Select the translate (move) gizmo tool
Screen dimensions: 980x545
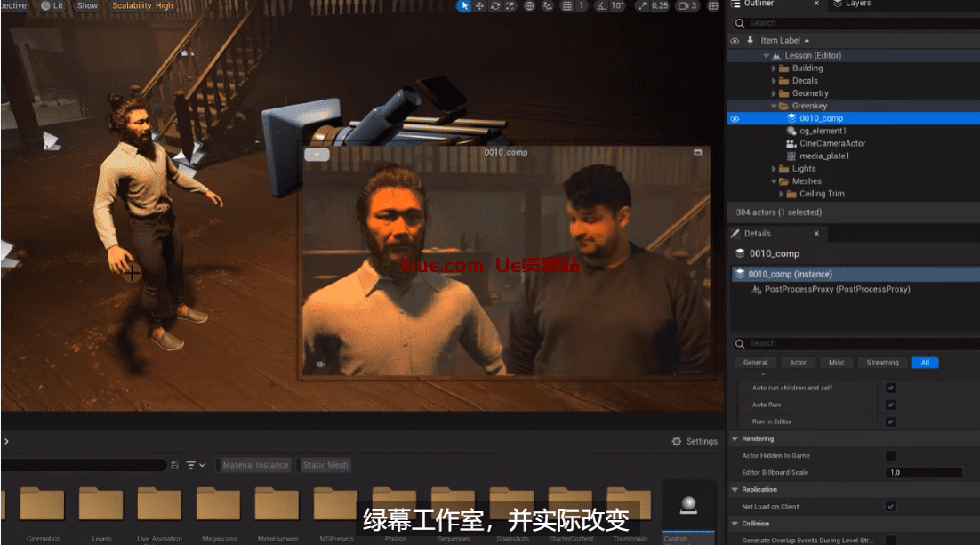(x=479, y=6)
